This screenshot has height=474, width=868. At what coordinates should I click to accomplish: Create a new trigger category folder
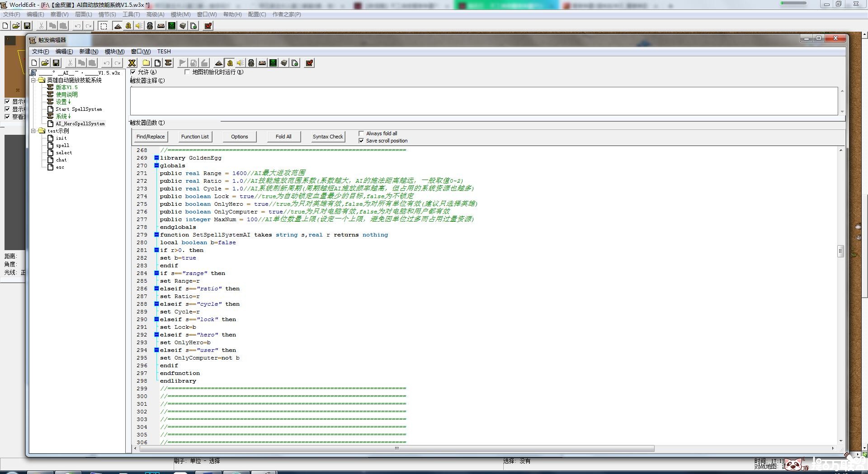(x=146, y=63)
